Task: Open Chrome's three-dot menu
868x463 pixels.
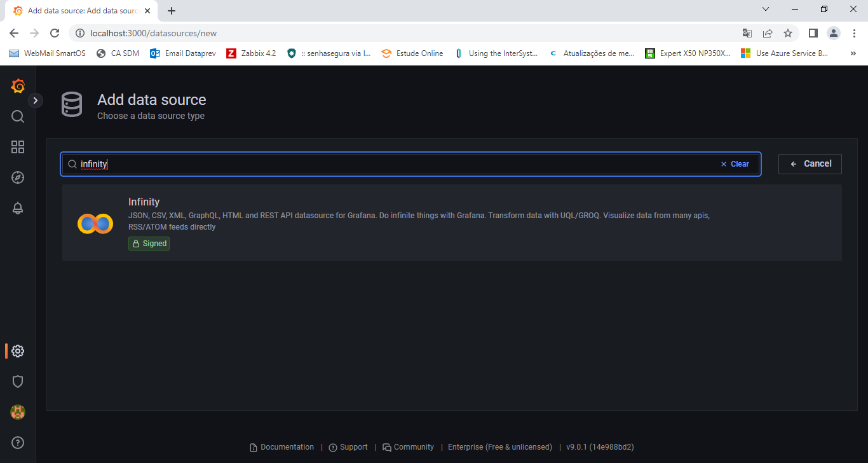Action: pyautogui.click(x=853, y=33)
